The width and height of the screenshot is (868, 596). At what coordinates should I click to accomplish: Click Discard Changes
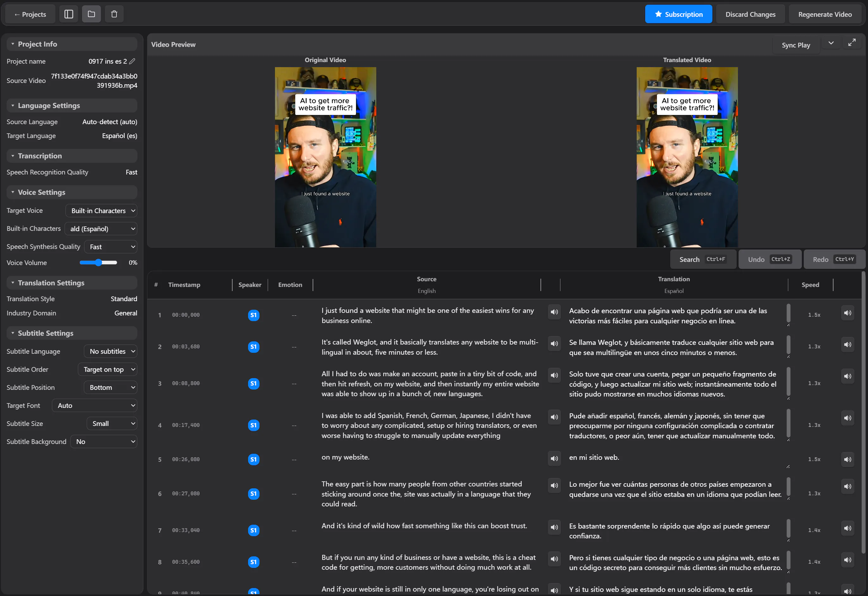[x=750, y=14]
